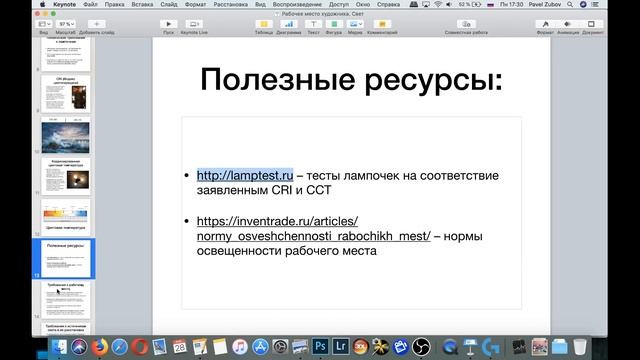Viewport: 640px width, 360px height.
Task: Open the Файл menu
Action: click(x=90, y=4)
